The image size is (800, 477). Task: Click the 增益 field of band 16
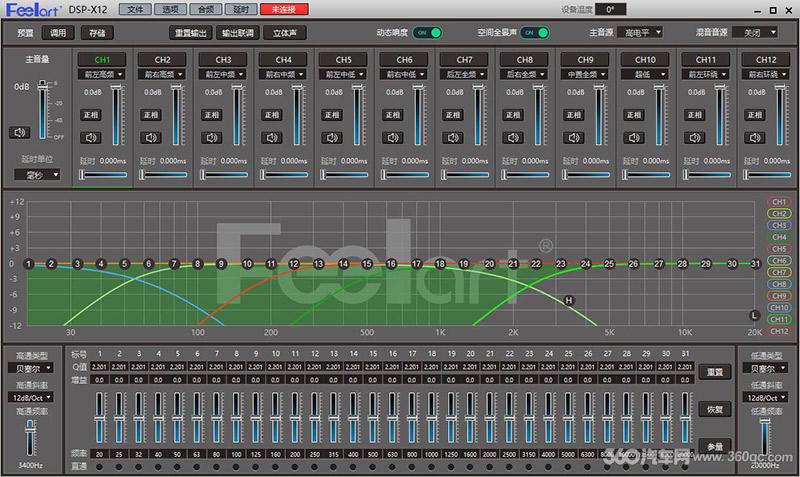point(392,380)
